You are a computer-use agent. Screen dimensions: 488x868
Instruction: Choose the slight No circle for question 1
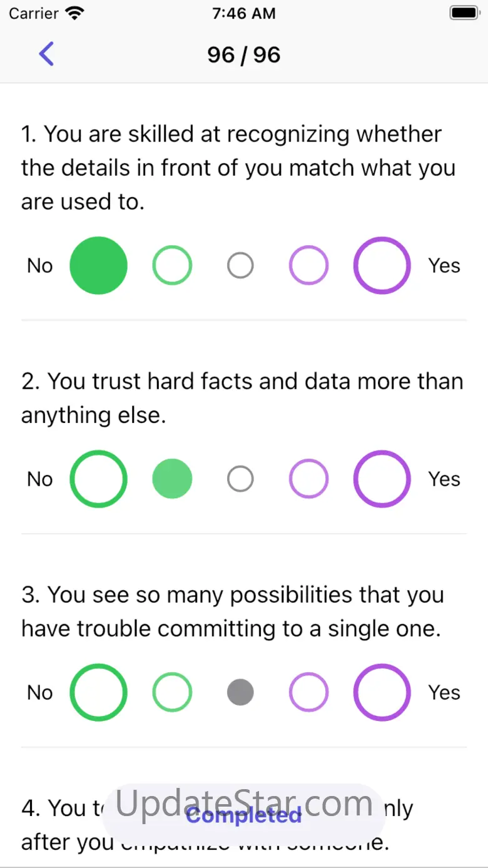pos(172,265)
